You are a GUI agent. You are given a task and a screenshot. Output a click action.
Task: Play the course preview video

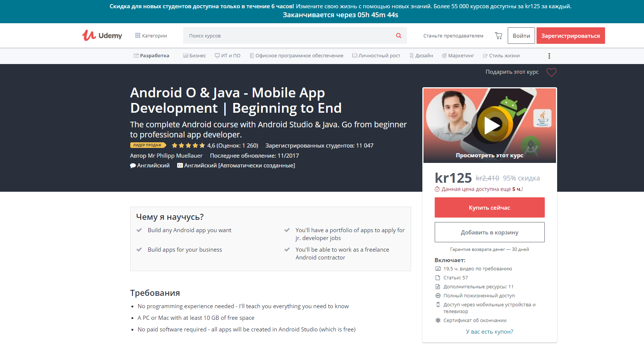pyautogui.click(x=492, y=125)
